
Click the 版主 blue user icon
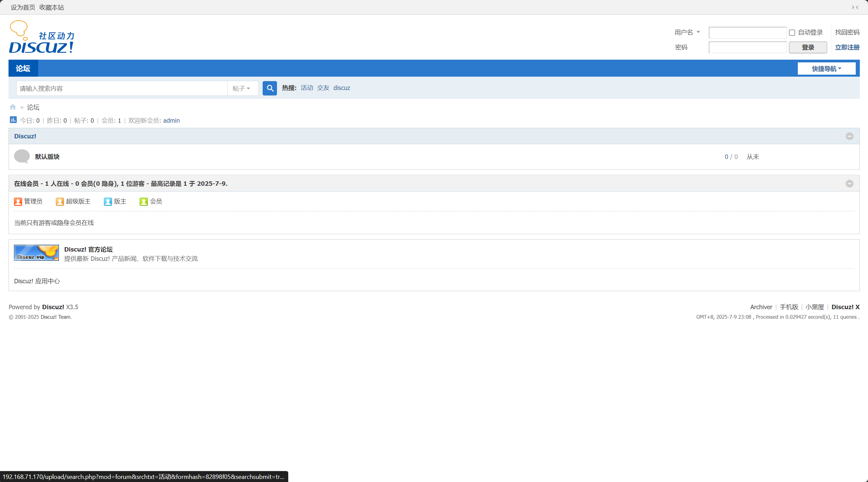pos(108,202)
